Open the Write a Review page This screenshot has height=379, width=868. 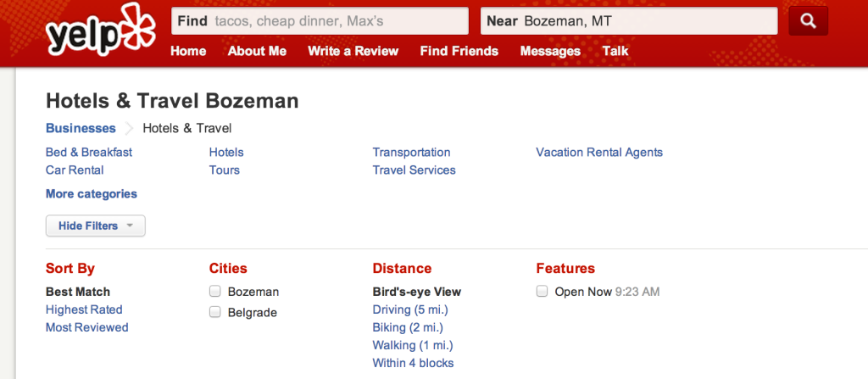tap(353, 51)
